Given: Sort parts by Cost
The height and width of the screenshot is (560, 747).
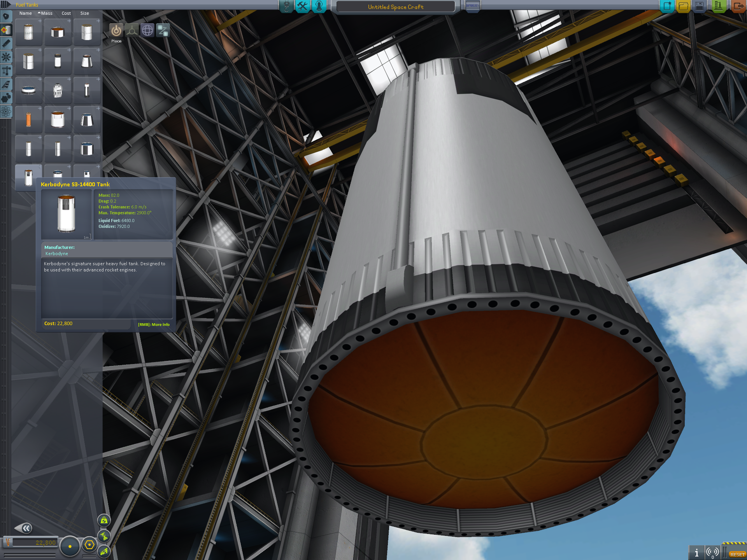Looking at the screenshot, I should click(x=66, y=13).
